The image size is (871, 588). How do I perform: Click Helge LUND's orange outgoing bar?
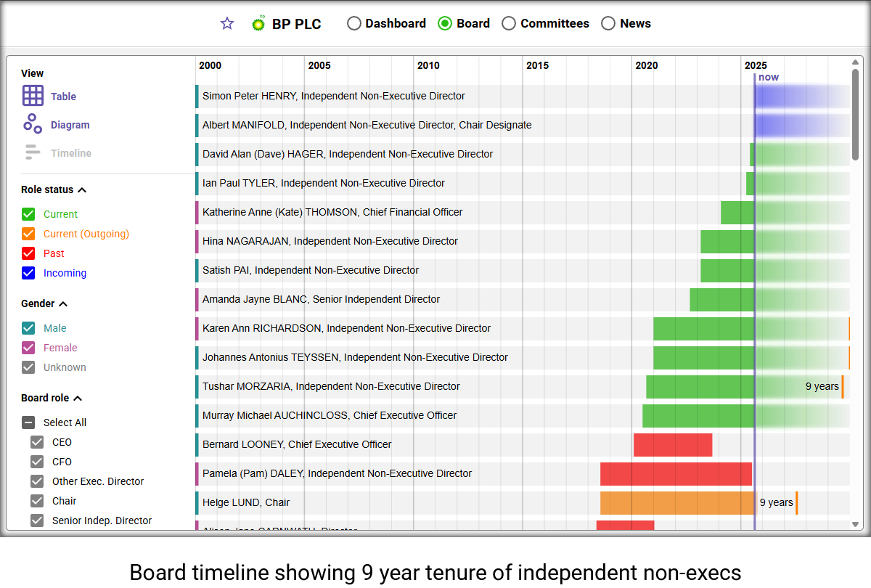677,502
